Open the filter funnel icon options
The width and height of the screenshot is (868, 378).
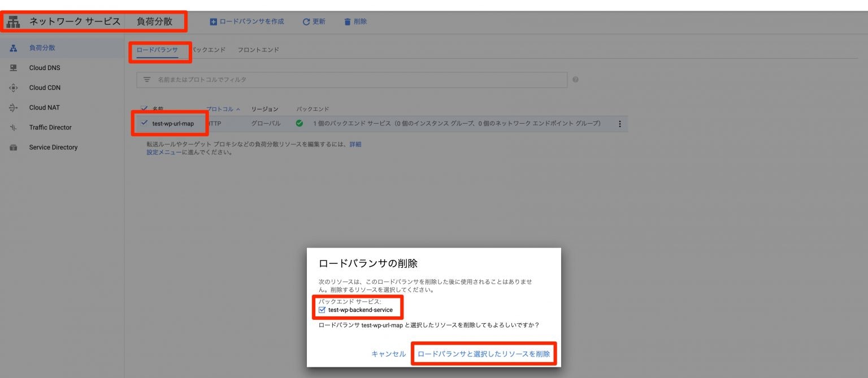(146, 80)
